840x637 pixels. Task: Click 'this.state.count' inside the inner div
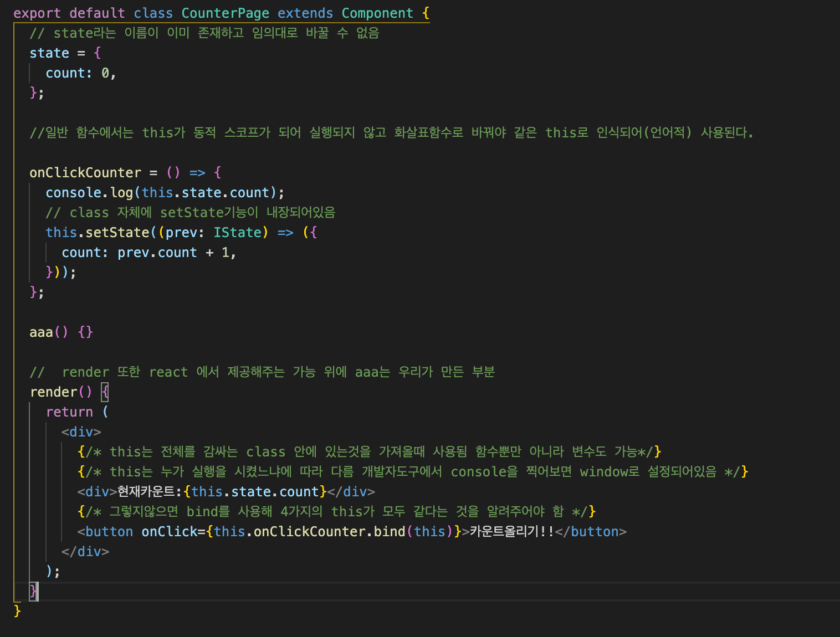click(x=255, y=492)
